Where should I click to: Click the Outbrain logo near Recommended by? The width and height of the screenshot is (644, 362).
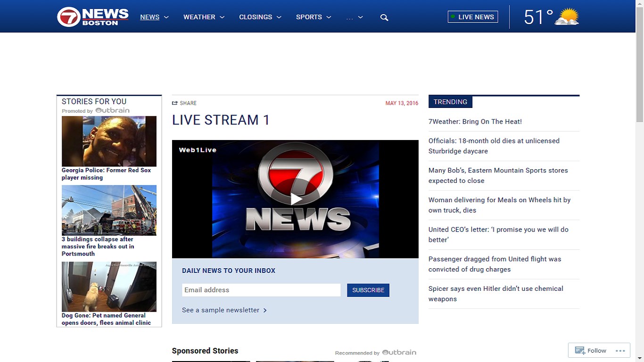400,353
